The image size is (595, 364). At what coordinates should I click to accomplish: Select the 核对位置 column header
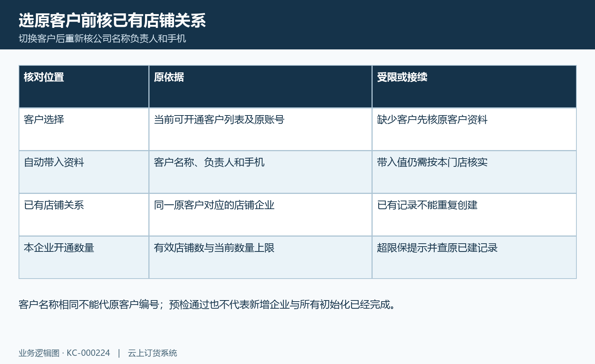click(x=84, y=87)
